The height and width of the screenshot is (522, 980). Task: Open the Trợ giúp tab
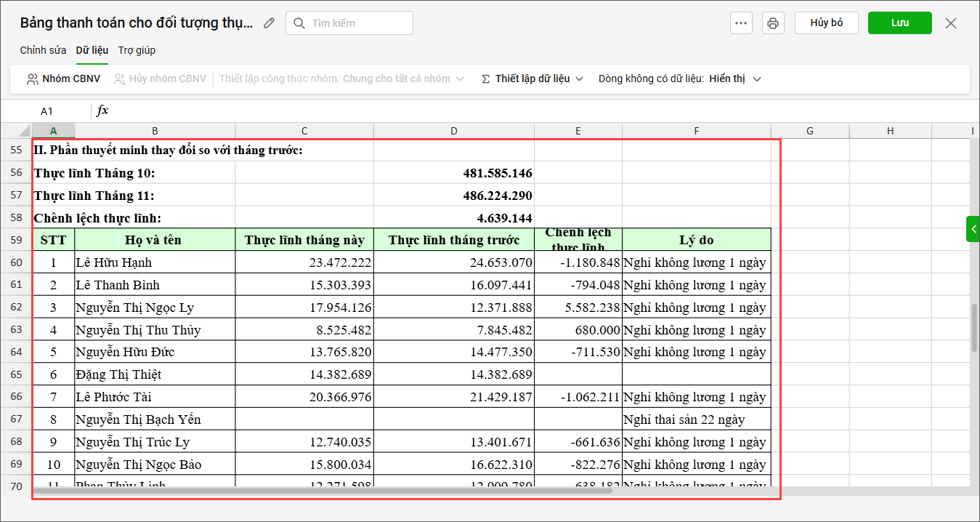(137, 50)
